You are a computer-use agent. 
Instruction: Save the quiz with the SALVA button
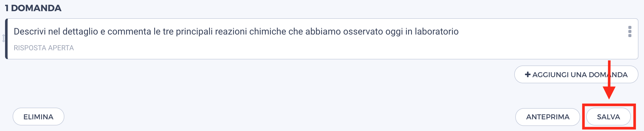tap(609, 117)
